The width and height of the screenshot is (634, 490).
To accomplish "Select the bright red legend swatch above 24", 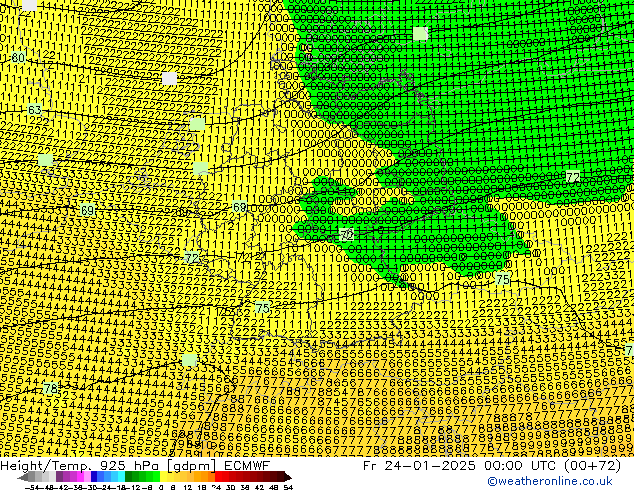I will pos(218,477).
